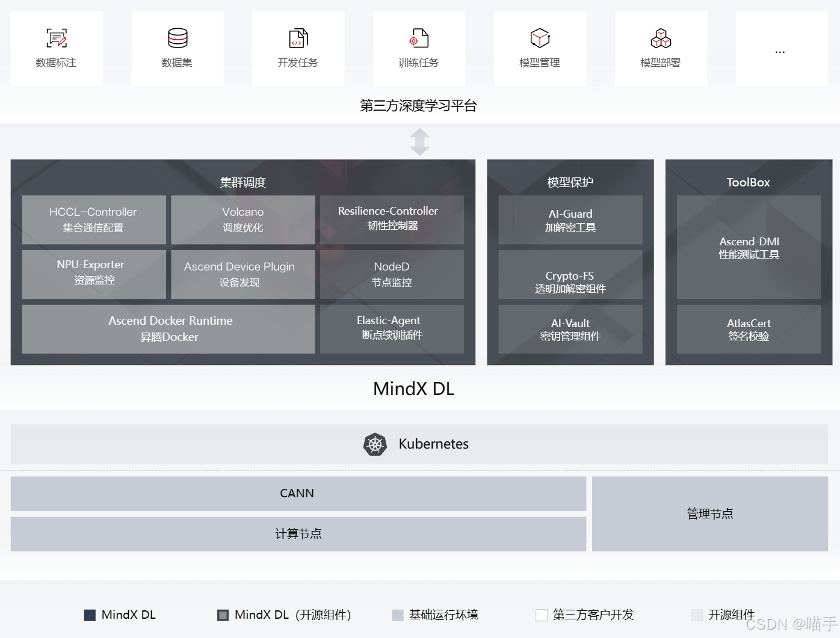Select the MindX DL 开源组件 legend swatch

pos(223,615)
